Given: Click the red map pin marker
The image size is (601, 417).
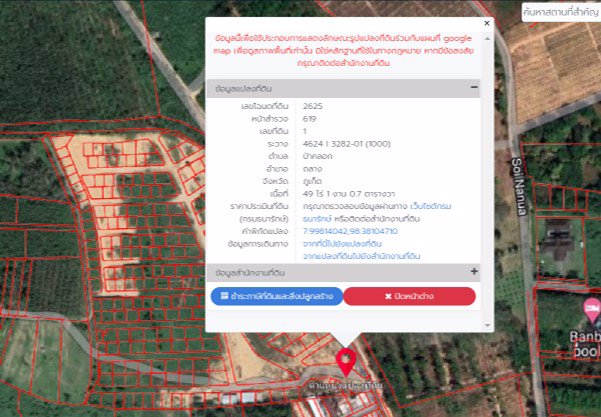Looking at the screenshot, I should tap(346, 362).
